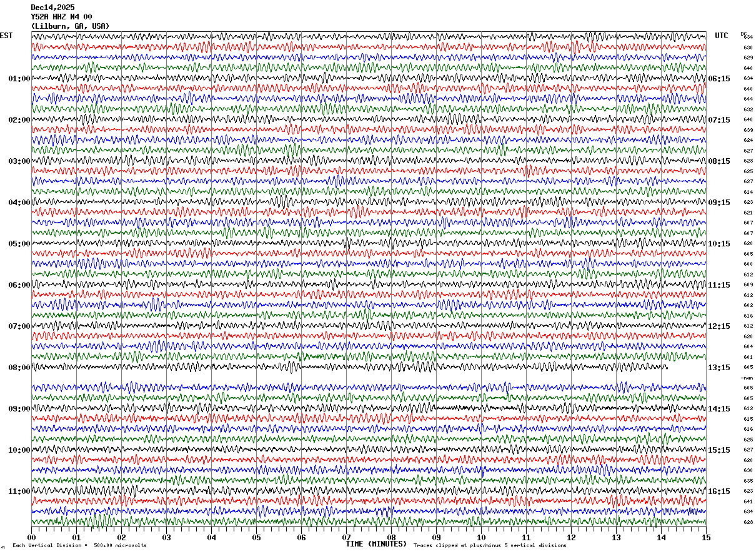Click minute tick label '15' on the x-axis
756x554 pixels.
coord(706,538)
